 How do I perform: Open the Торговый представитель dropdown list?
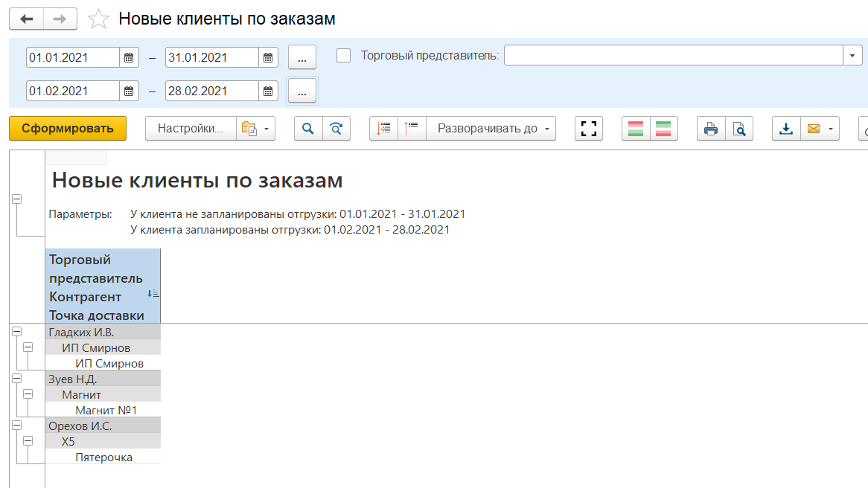852,56
